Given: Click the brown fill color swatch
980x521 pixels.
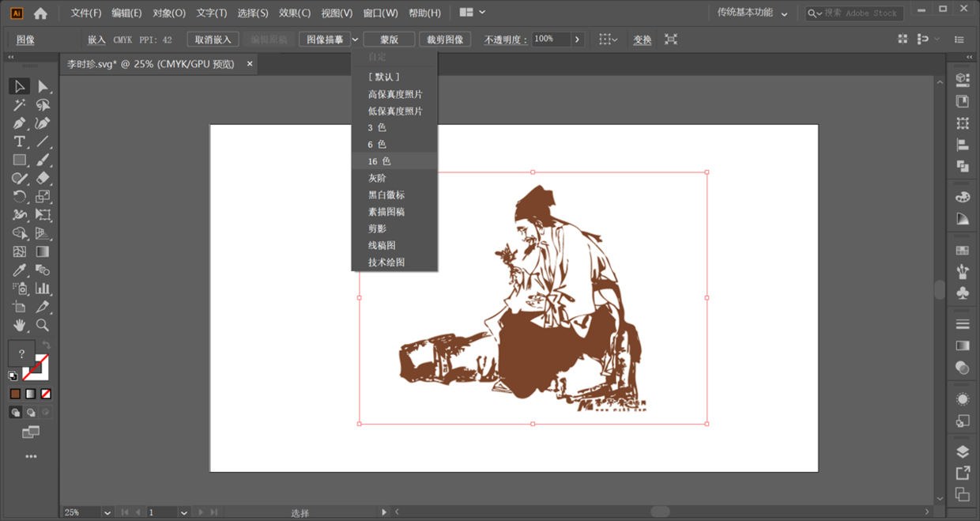Looking at the screenshot, I should (x=15, y=394).
